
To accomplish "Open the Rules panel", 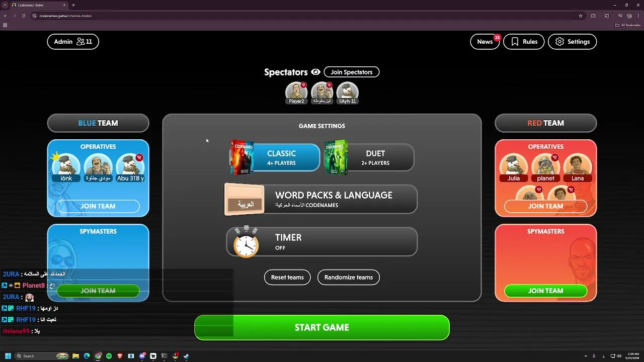I will 524,42.
